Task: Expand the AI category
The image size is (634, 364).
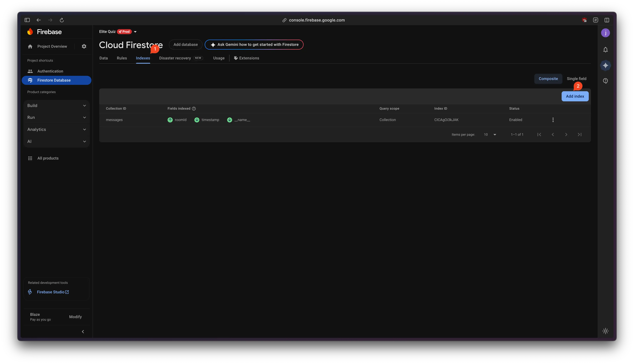Action: (x=56, y=141)
